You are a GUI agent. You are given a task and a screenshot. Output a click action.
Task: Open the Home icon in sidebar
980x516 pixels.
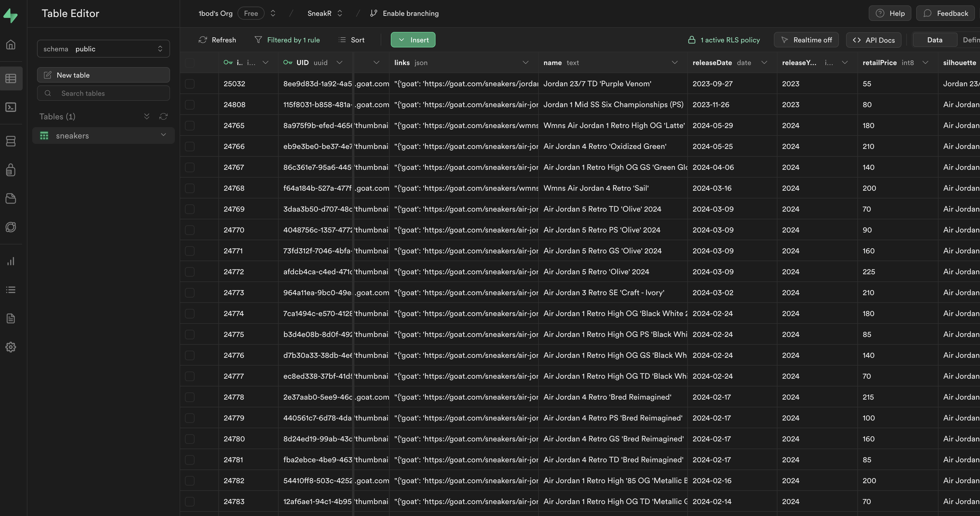pyautogui.click(x=11, y=44)
